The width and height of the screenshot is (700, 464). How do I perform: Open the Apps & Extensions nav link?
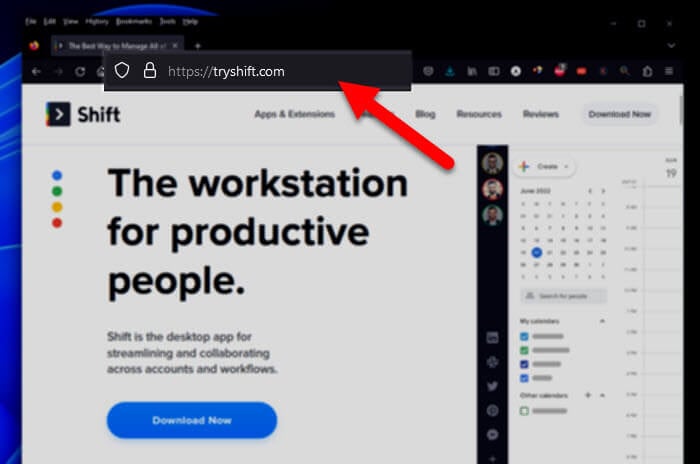coord(295,114)
